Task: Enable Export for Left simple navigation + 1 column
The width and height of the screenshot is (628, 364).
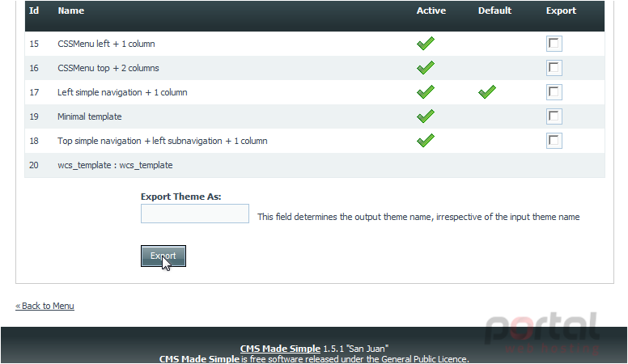Action: 554,92
